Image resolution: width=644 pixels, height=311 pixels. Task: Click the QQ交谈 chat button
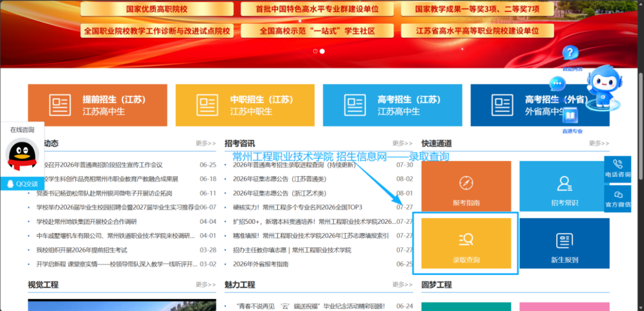click(x=22, y=184)
